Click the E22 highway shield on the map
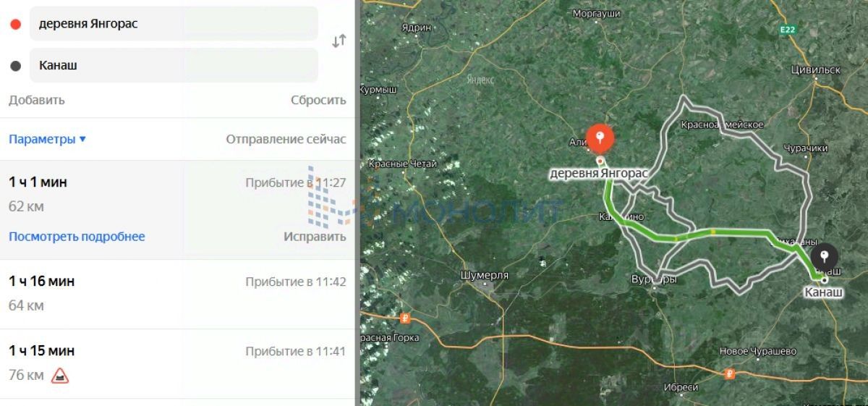This screenshot has height=406, width=868. (x=788, y=30)
